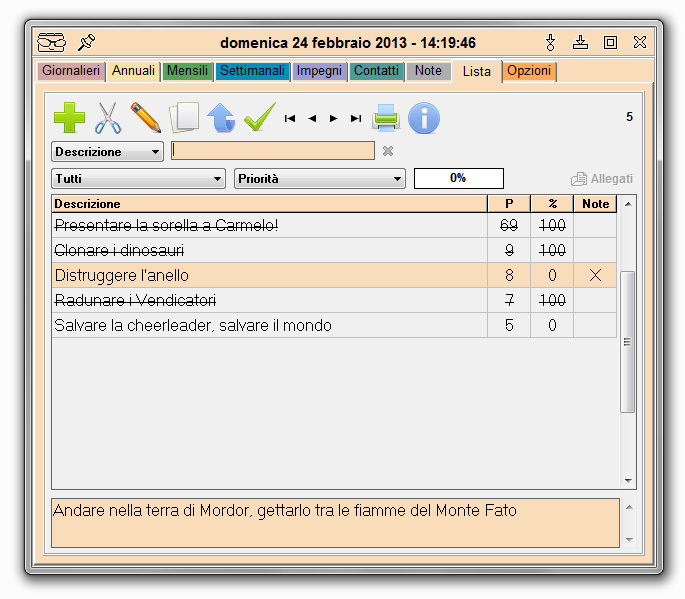Open the Descrizione search field dropdown
The image size is (685, 599).
[107, 152]
